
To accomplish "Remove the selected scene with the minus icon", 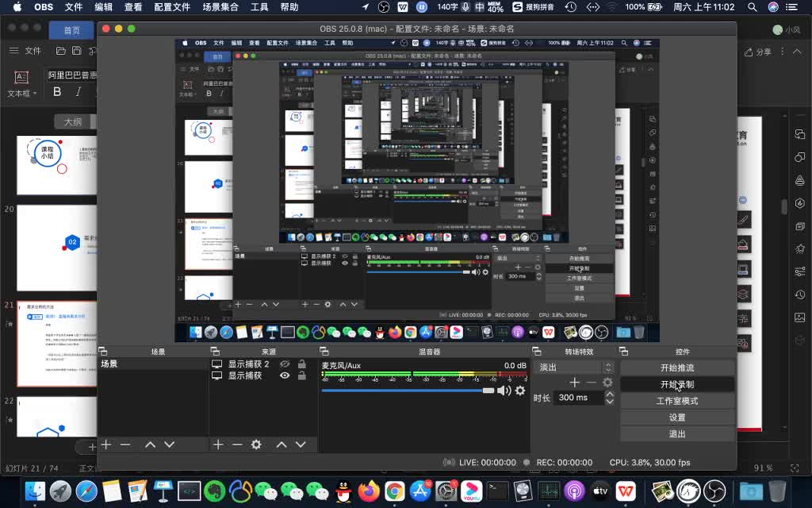I will pos(125,444).
